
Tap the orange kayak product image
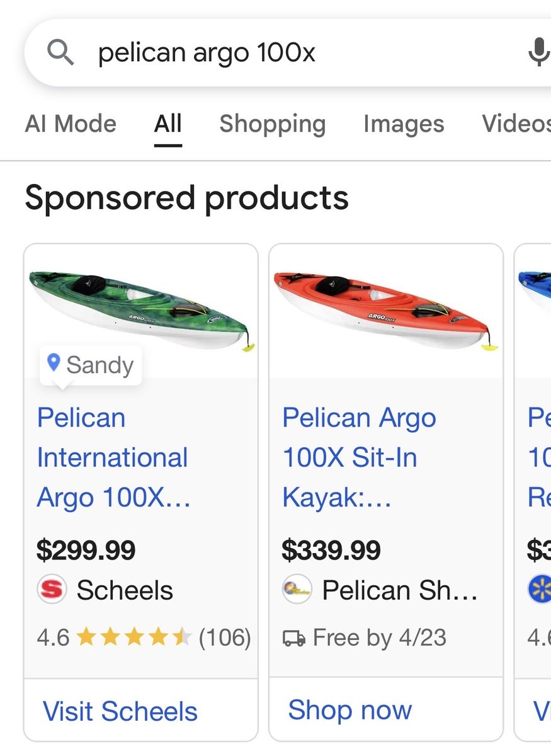(386, 310)
